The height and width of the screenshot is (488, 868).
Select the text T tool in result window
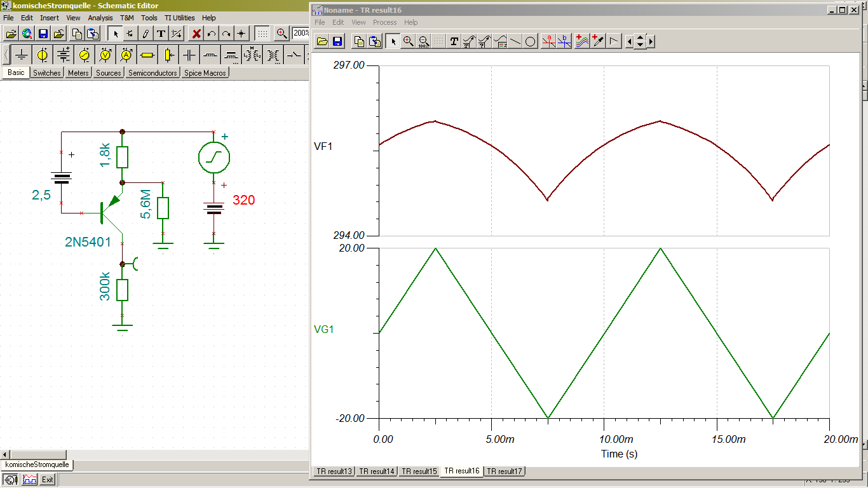[x=454, y=42]
